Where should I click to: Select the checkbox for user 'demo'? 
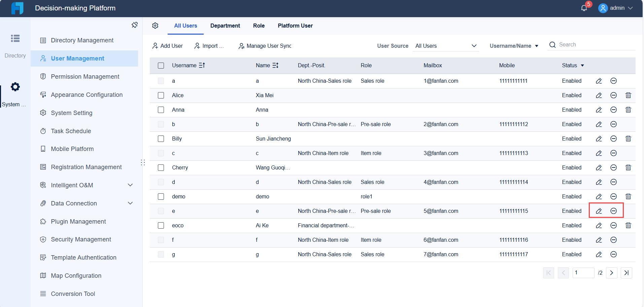161,196
